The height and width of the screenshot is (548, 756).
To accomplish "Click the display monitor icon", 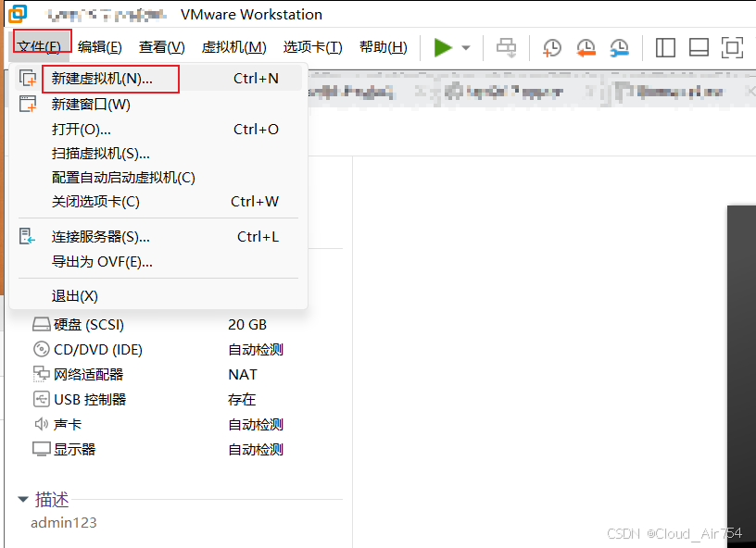I will coord(42,449).
